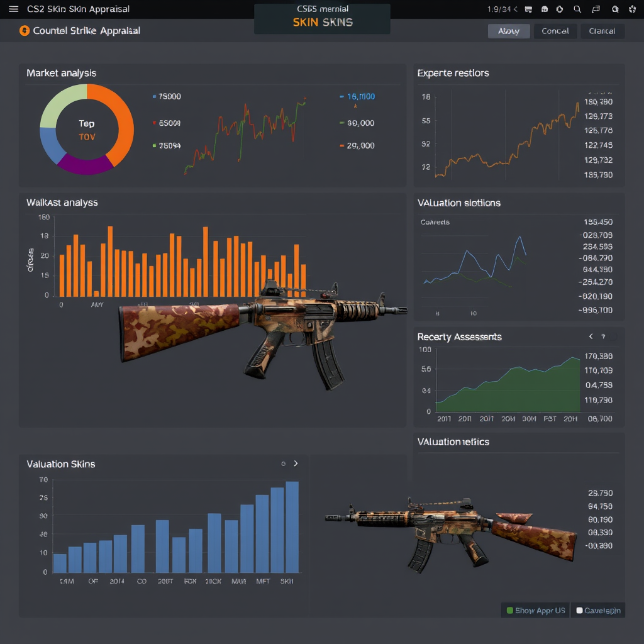
Task: Click the large camo rifle image in center
Action: click(x=263, y=335)
